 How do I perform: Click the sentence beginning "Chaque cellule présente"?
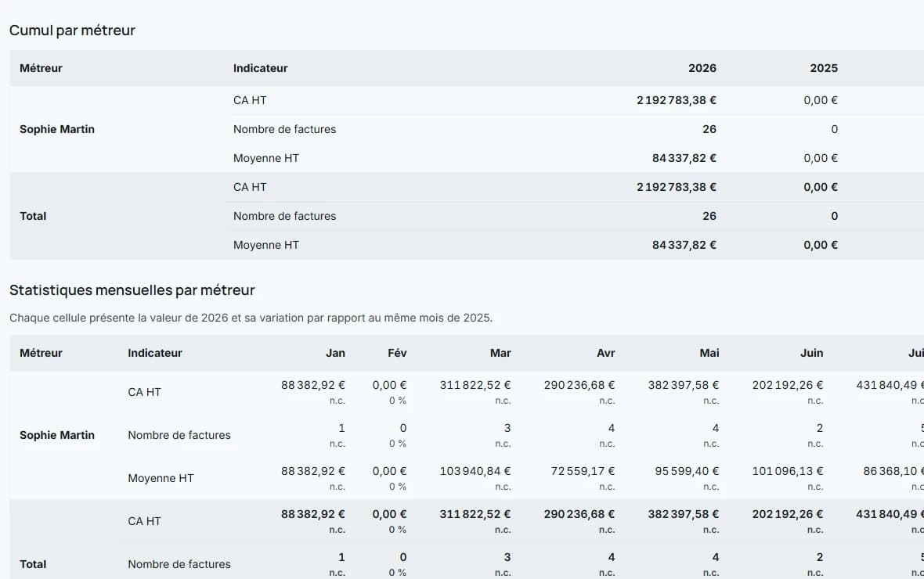coord(251,318)
